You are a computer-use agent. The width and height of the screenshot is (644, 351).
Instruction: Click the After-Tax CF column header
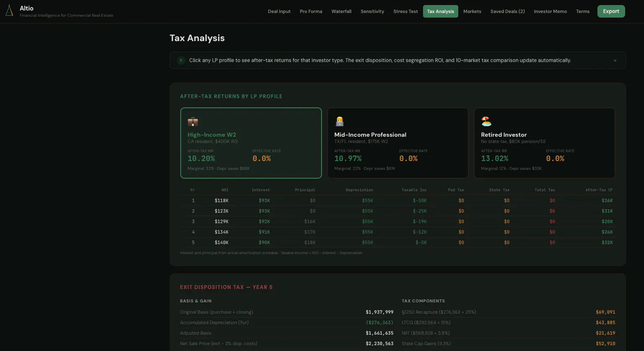pyautogui.click(x=599, y=190)
